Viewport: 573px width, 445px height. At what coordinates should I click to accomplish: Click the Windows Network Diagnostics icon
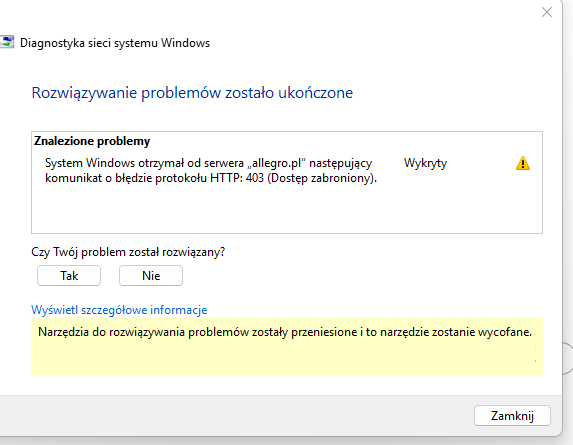pos(7,42)
